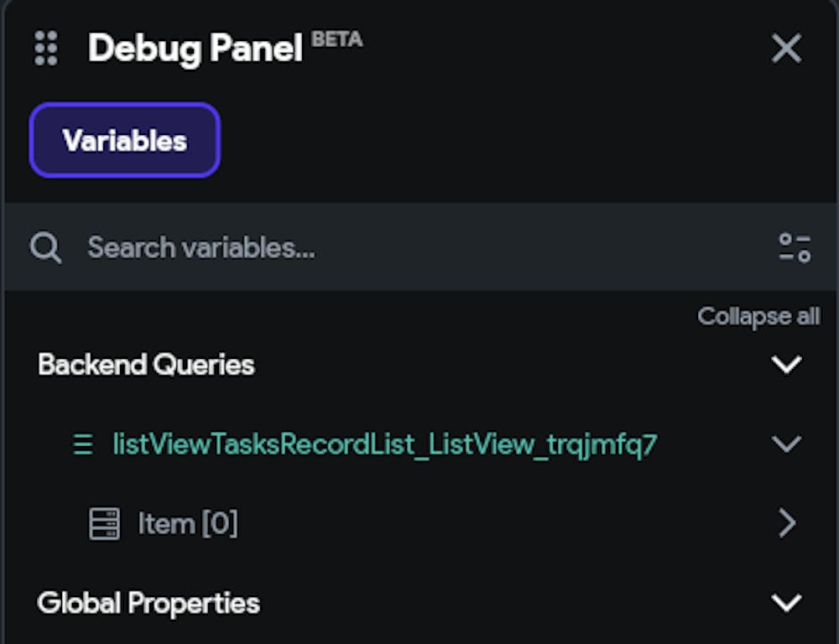Viewport: 839px width, 644px height.
Task: Expand Item [0] with its right arrow
Action: [x=786, y=524]
